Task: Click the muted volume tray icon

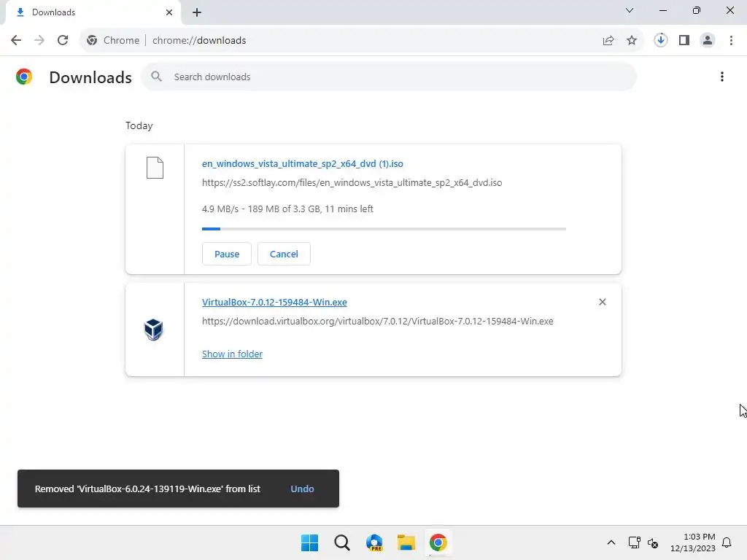Action: (x=653, y=542)
